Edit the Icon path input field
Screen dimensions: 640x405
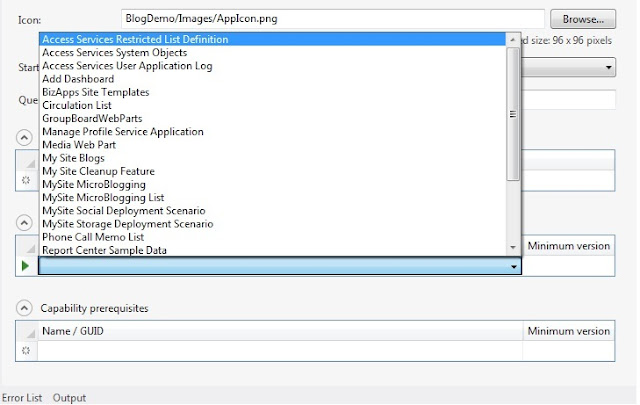333,19
